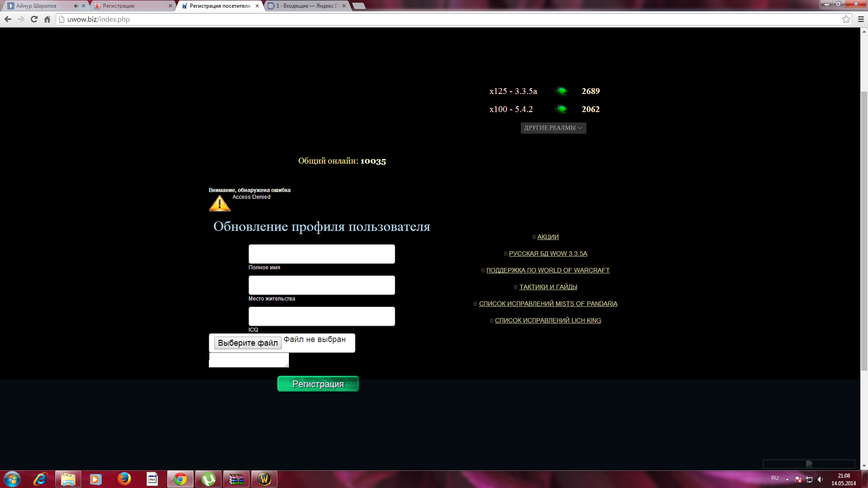Open ТАКТИКИ И ГАЙДЫ link
This screenshot has height=488, width=868.
point(548,287)
